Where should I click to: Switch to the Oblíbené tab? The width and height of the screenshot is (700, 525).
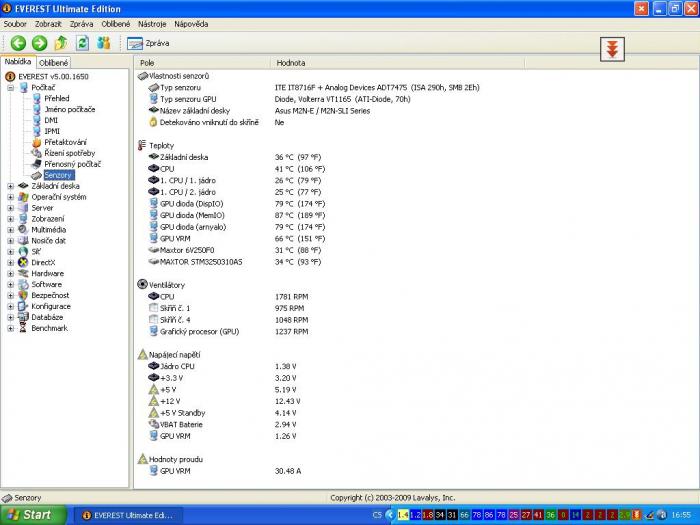point(53,62)
